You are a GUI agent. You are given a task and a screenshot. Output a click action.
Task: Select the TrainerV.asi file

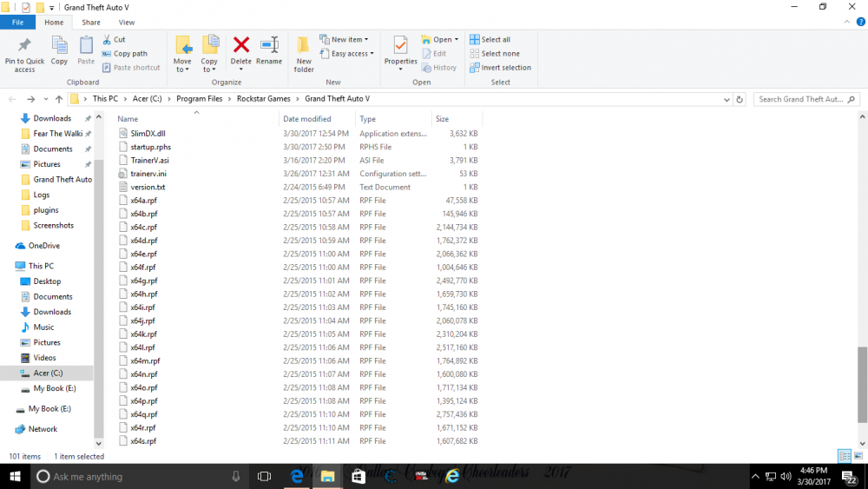(x=149, y=160)
